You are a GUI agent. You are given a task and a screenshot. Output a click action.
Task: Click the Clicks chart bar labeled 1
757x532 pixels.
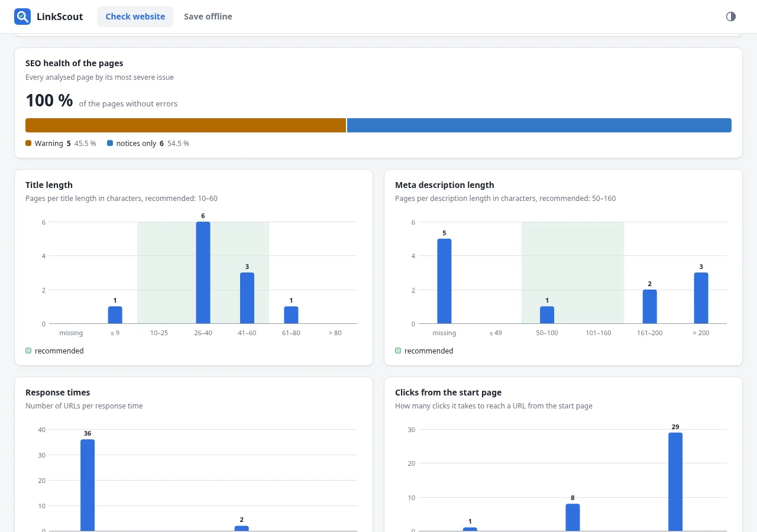tap(470, 529)
